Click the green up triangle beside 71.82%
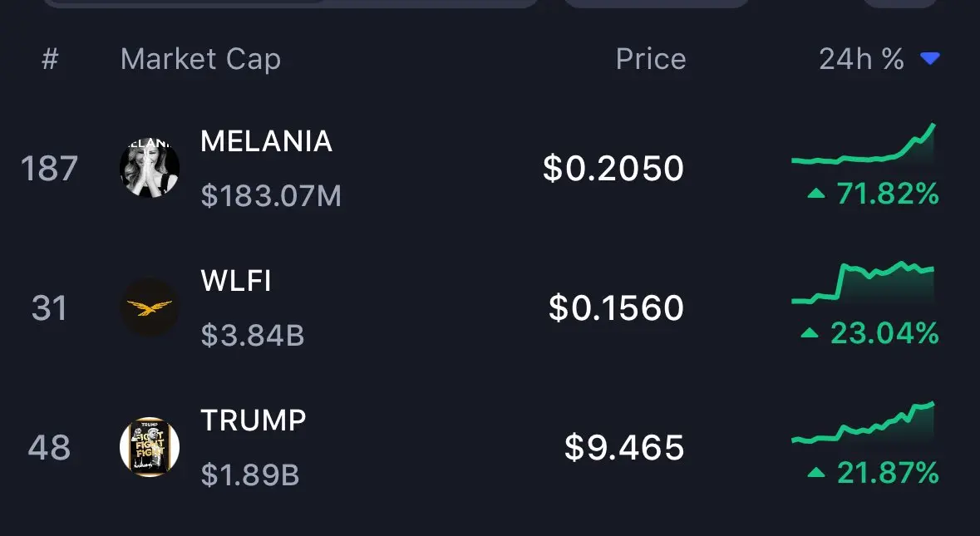The height and width of the screenshot is (536, 980). (816, 194)
